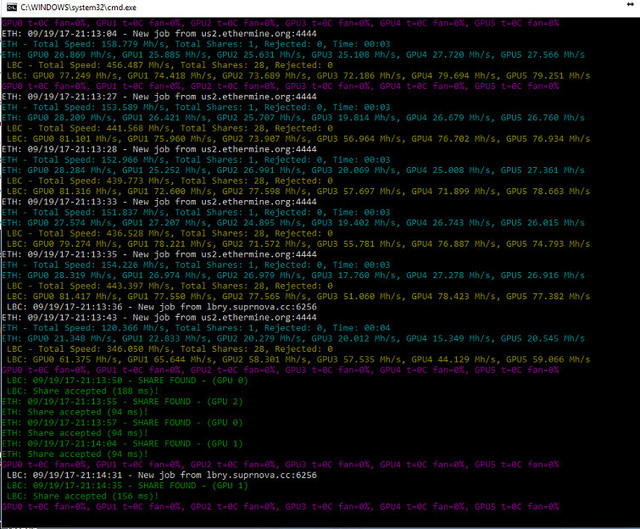Select LBC Total Speed 436.528 Mh/s line
Screen dimensions: 640x529
click(170, 233)
